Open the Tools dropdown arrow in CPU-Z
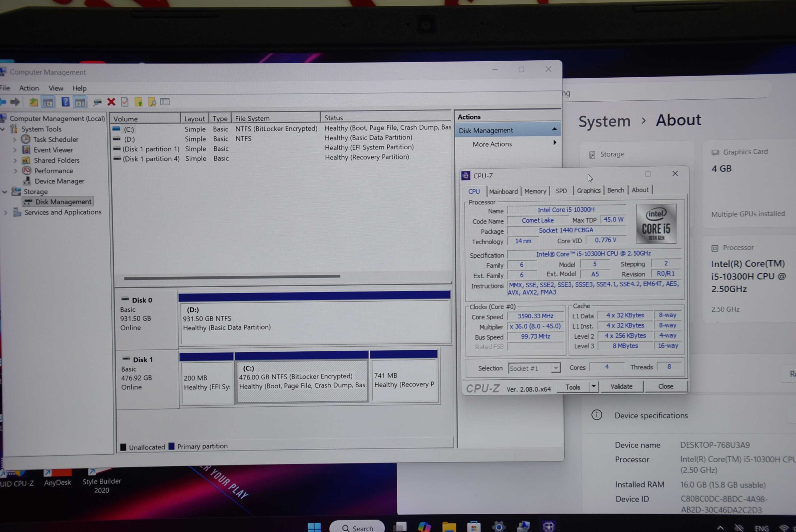 [x=594, y=386]
